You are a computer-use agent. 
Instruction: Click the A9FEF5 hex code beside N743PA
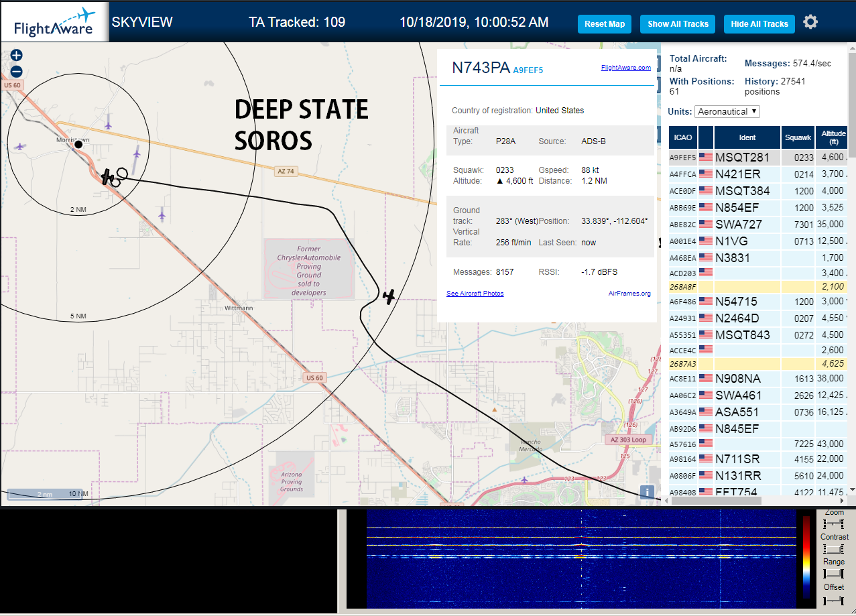tap(528, 70)
